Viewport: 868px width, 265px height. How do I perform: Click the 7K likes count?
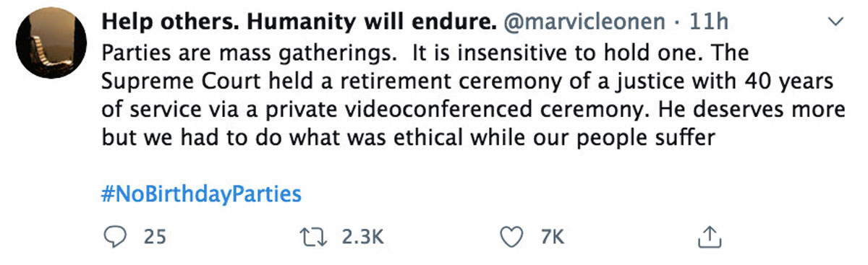click(551, 236)
